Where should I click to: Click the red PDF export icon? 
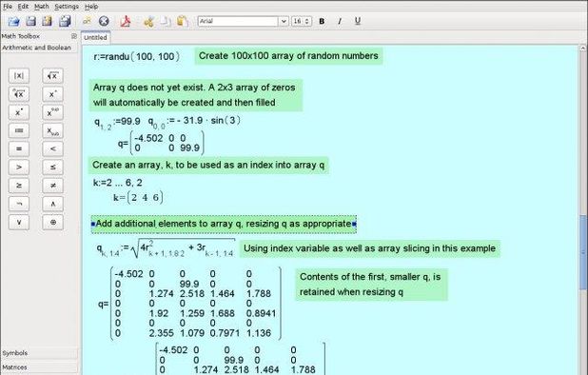(126, 21)
